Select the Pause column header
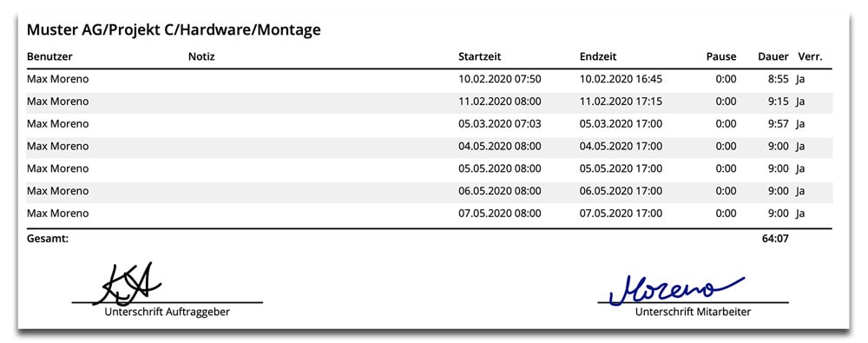Screen dimensions: 868x343 point(721,56)
